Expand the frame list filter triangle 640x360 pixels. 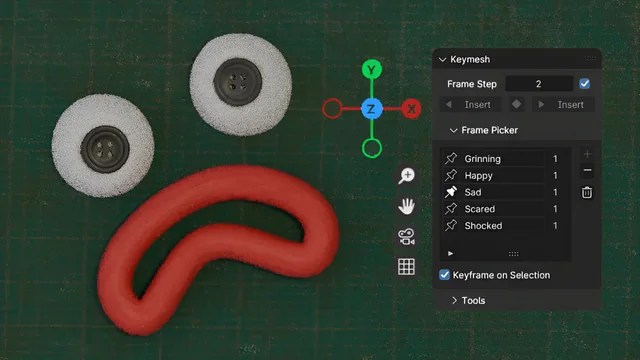pos(451,253)
